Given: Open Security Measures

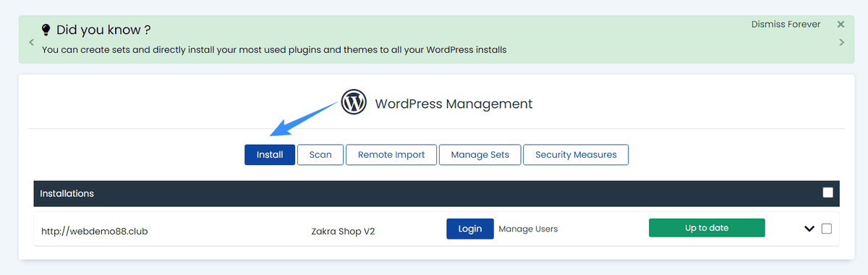Looking at the screenshot, I should pos(576,155).
